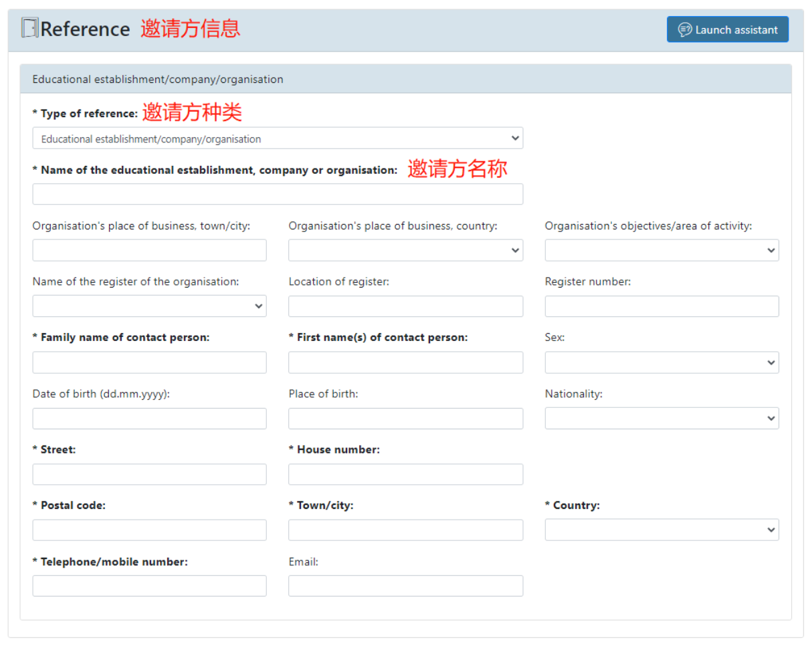Expand Organisation's objectives/area of activity dropdown
Screen dimensions: 812x648
tap(662, 250)
